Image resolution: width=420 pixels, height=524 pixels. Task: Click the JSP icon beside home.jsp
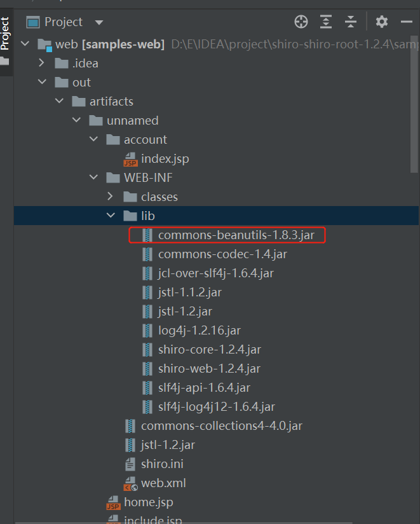pos(113,502)
